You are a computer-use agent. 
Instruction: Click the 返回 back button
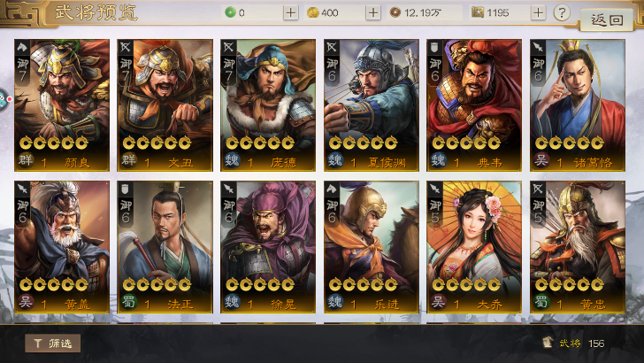click(606, 19)
